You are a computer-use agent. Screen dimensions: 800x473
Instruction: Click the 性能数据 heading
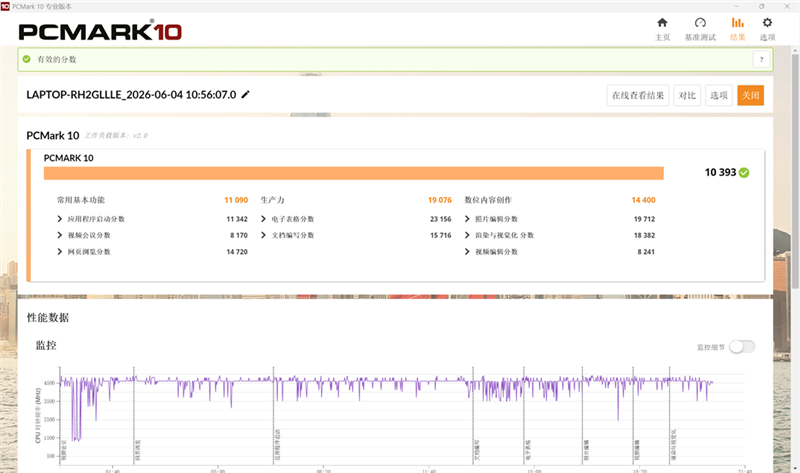coord(47,317)
